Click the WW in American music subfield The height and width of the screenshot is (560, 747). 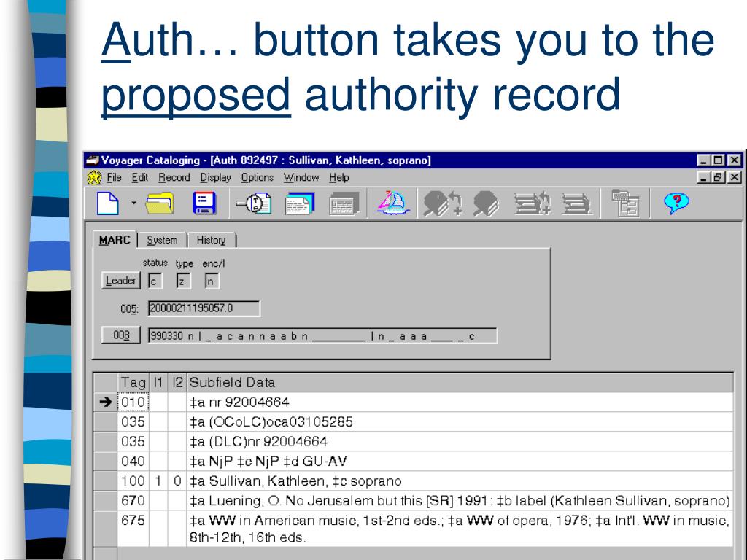coord(460,529)
